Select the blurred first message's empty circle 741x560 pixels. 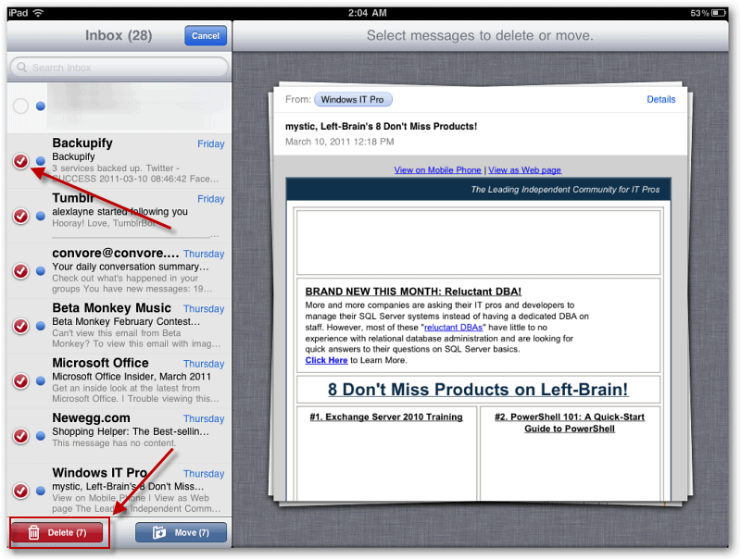click(20, 106)
